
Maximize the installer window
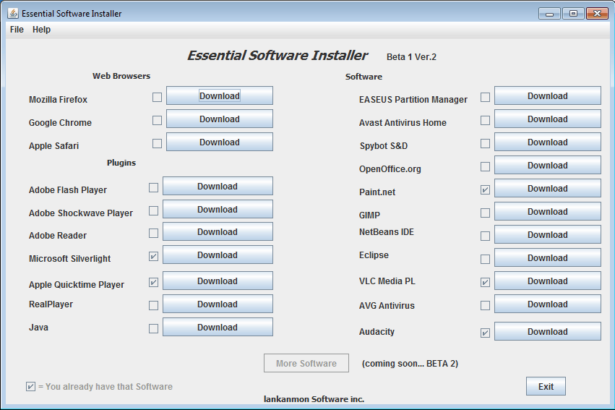coord(573,13)
